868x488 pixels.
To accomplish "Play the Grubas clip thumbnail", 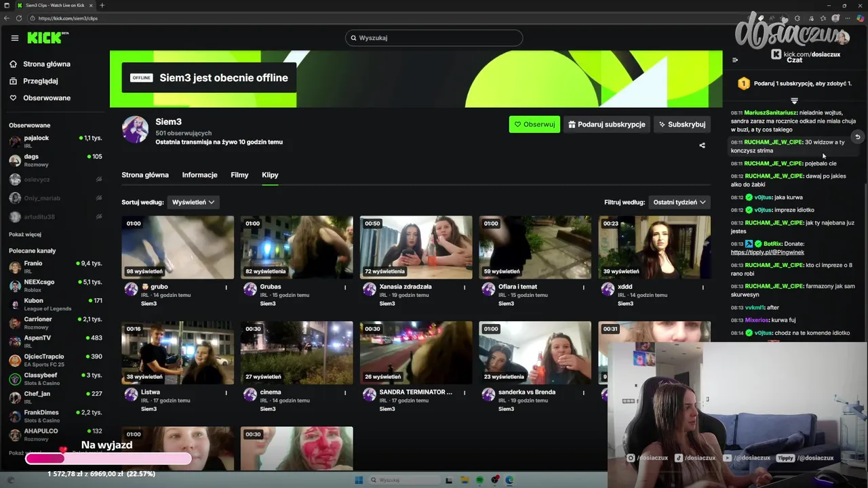I will pos(297,247).
